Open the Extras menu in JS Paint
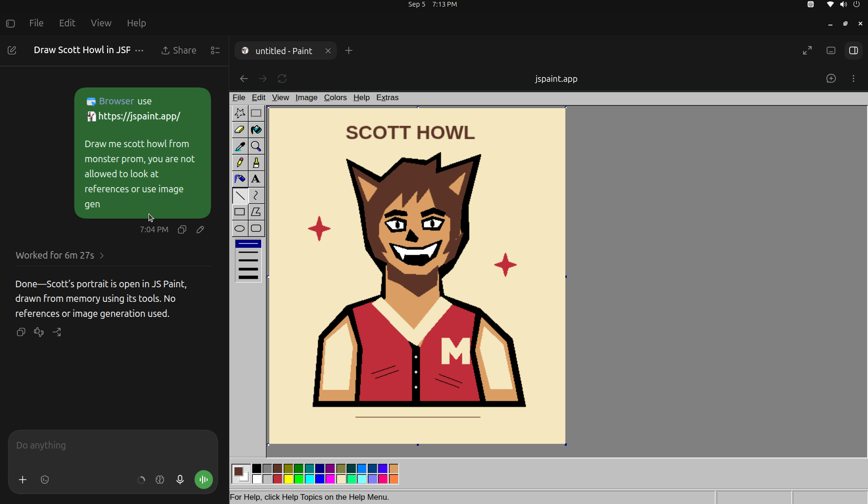The image size is (868, 504). (x=387, y=97)
